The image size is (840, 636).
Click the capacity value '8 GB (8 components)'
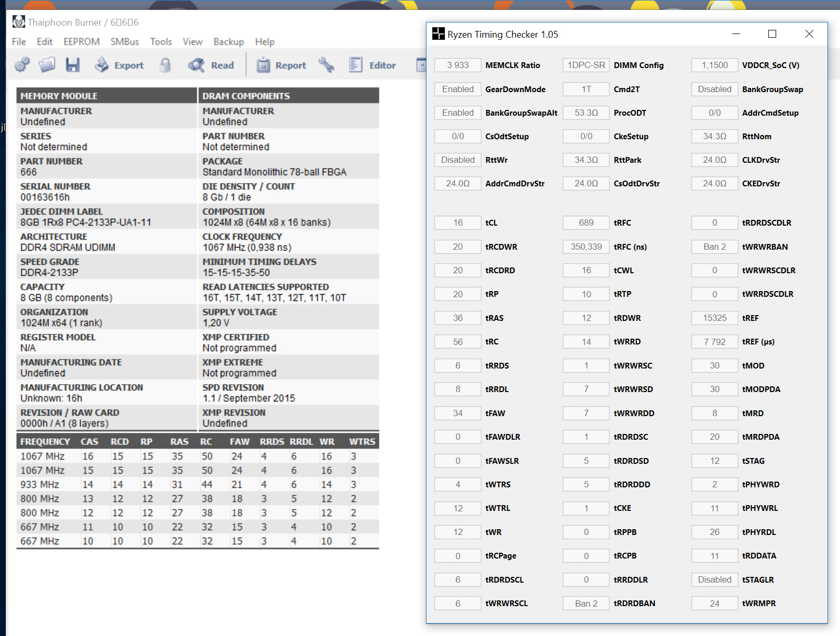[66, 298]
